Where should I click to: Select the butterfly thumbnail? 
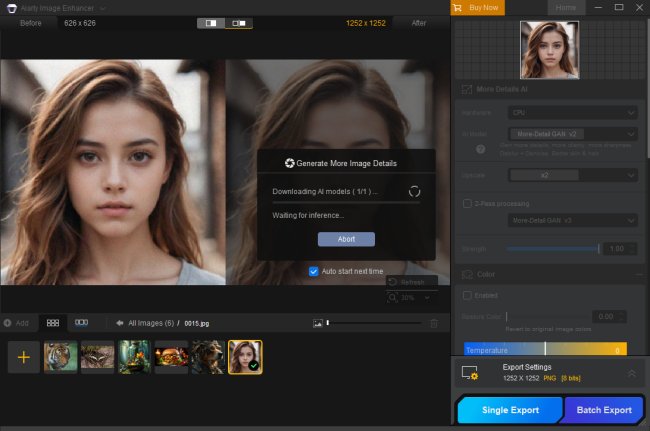pos(97,357)
